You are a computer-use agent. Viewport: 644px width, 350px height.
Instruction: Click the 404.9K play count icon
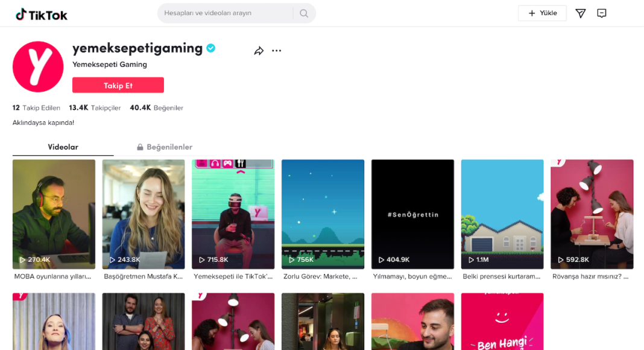pos(381,259)
